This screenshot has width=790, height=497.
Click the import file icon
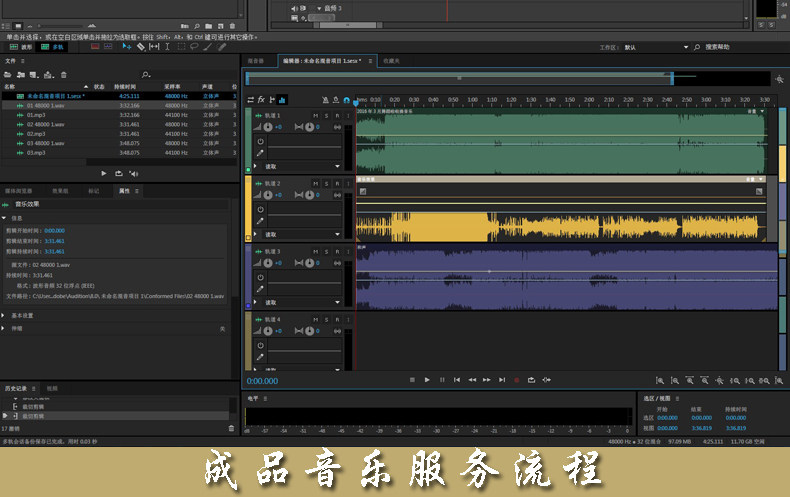21,75
